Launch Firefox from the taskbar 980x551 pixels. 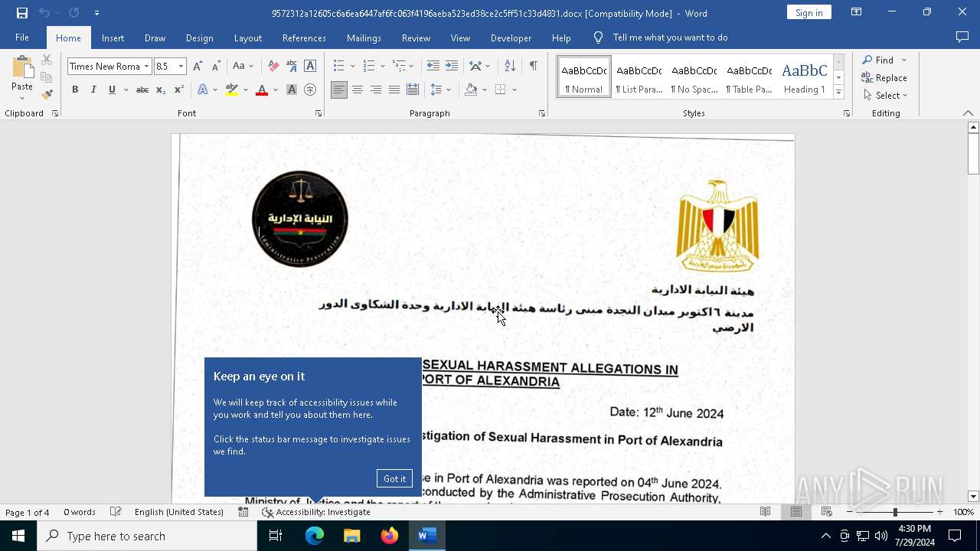pos(390,536)
